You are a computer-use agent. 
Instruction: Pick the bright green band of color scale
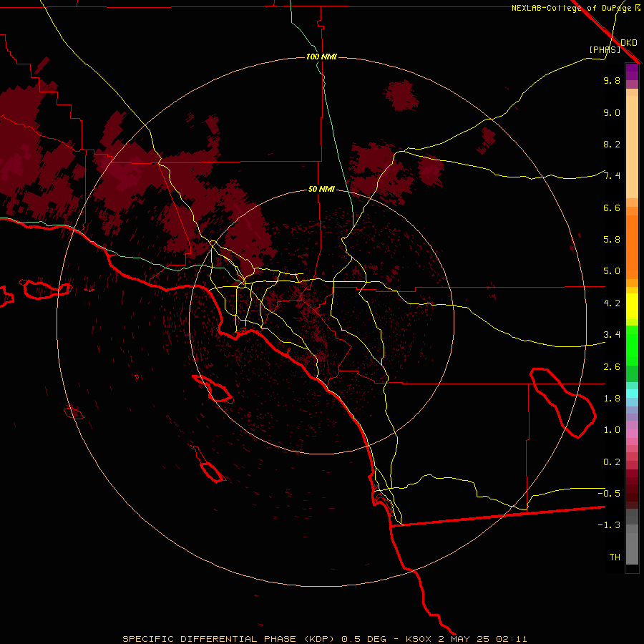[x=632, y=345]
